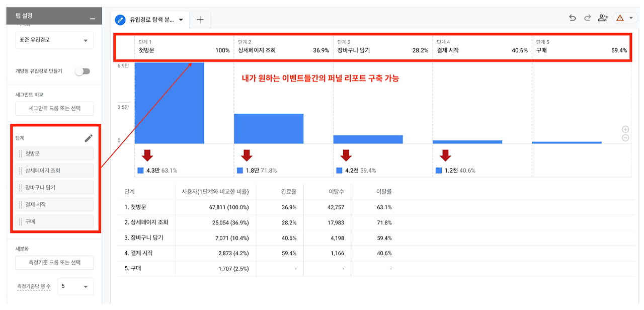
Task: Click the redo arrow icon
Action: point(587,18)
